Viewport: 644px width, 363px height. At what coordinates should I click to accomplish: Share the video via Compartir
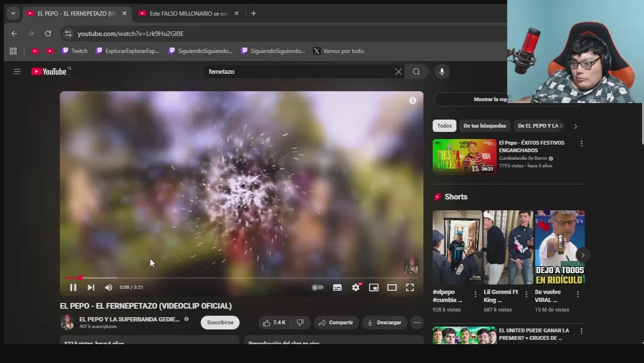(336, 323)
